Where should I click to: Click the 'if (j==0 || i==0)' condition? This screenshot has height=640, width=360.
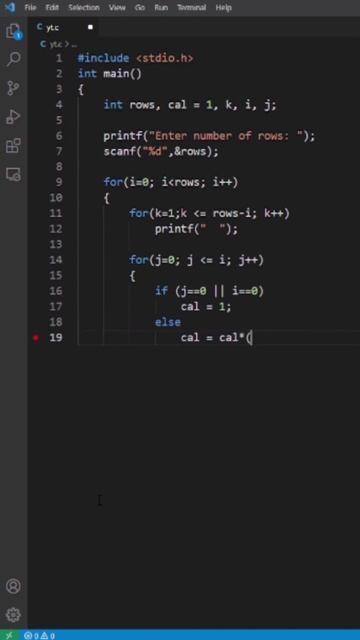pos(209,291)
